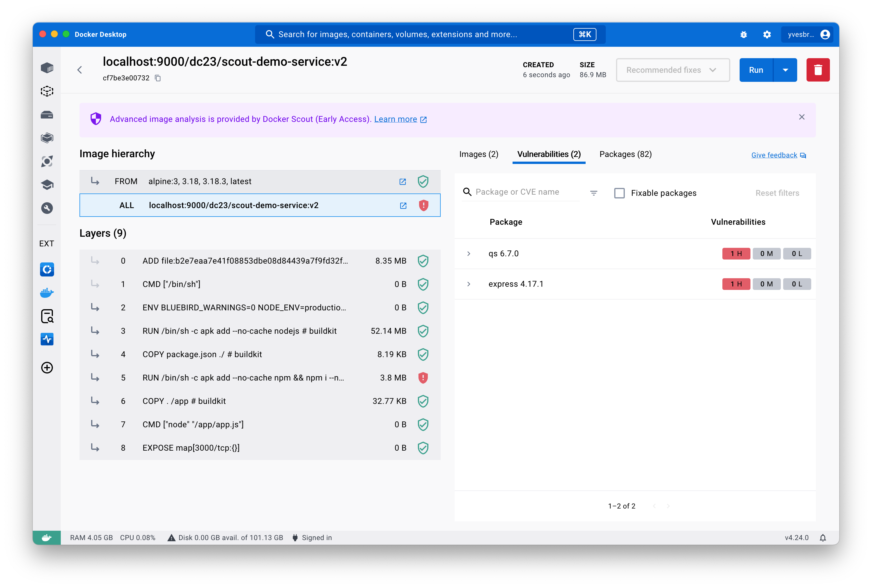
Task: Open the wrench Dev Environments icon in sidebar
Action: 47,208
